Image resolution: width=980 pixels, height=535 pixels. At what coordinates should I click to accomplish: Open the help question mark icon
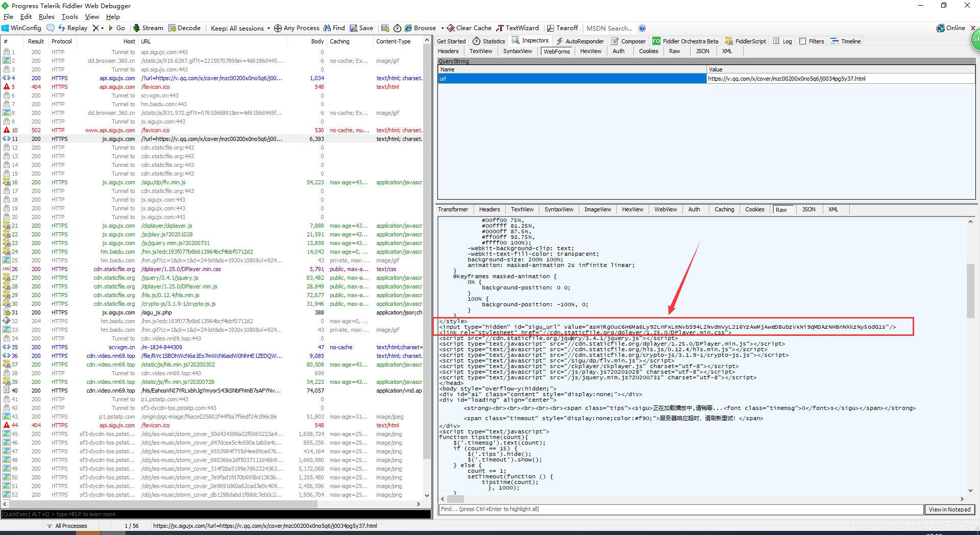coord(642,28)
